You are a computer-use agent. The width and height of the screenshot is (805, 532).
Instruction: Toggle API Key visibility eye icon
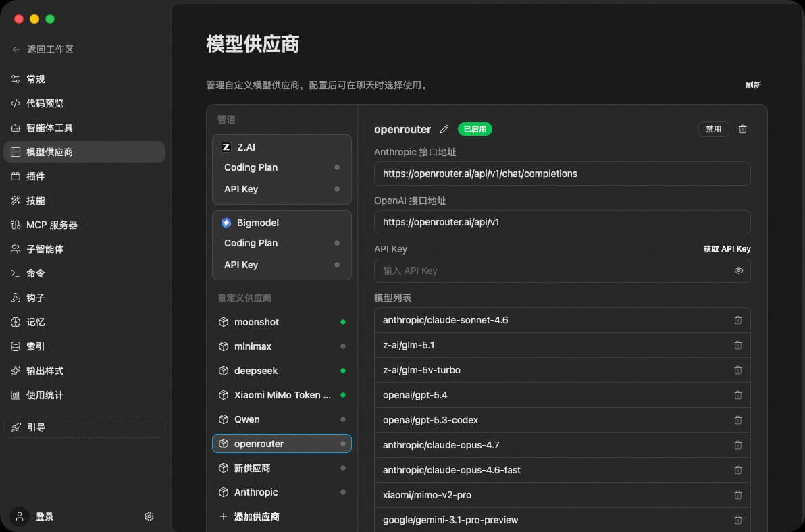pyautogui.click(x=738, y=271)
